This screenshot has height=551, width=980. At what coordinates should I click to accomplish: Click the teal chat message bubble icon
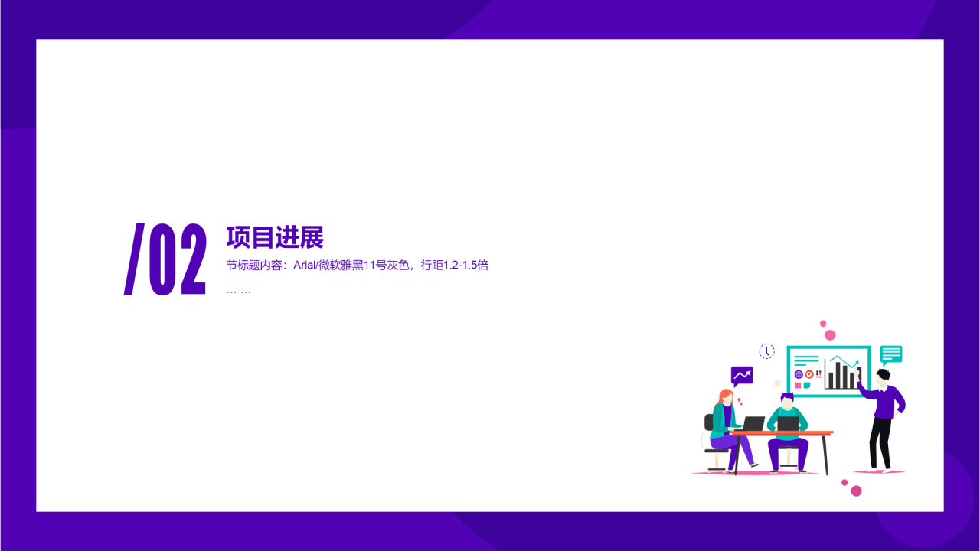point(891,354)
